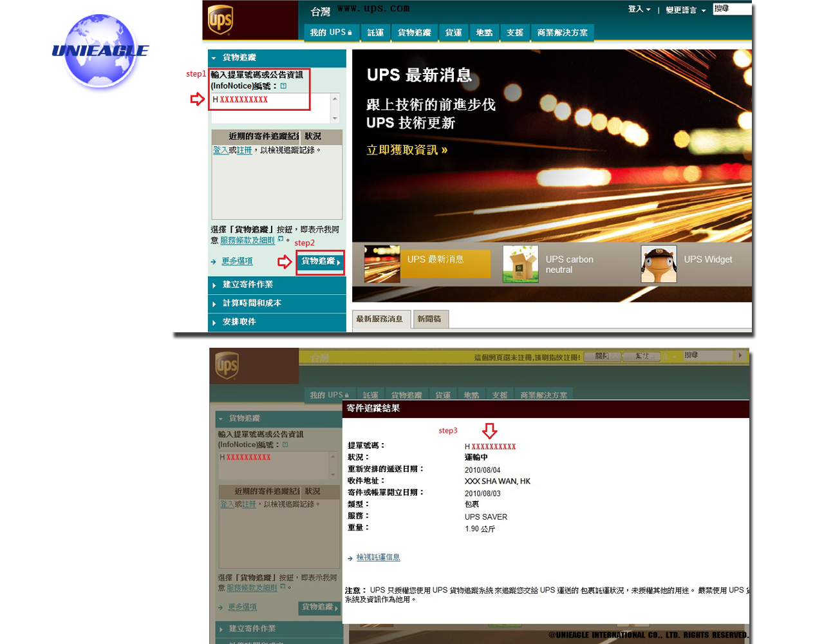Image resolution: width=824 pixels, height=644 pixels.
Task: Click the arrow icon beside 檢視託運信息
Action: coord(350,558)
